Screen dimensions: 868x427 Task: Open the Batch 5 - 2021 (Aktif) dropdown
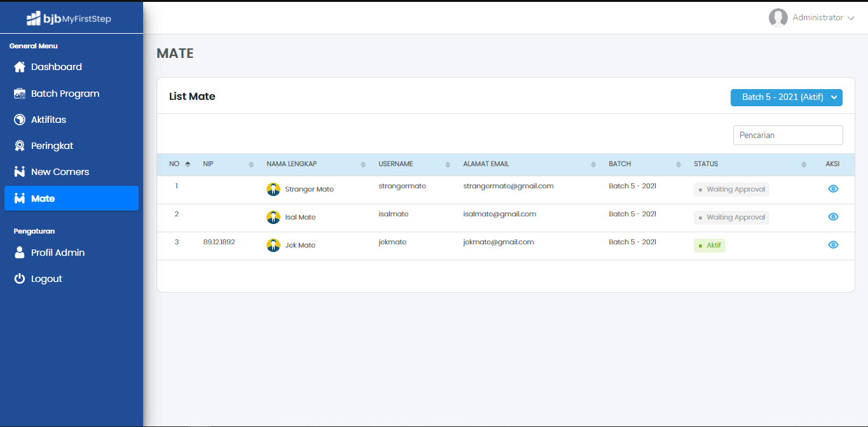click(787, 97)
